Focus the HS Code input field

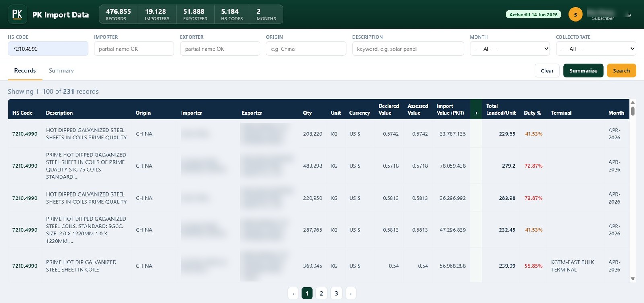pyautogui.click(x=48, y=49)
